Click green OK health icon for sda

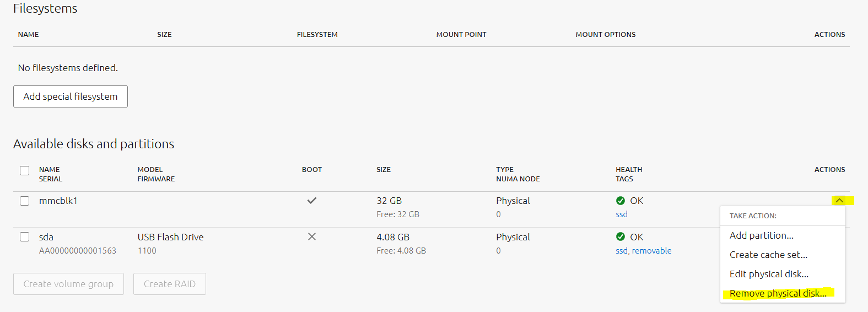click(x=621, y=236)
